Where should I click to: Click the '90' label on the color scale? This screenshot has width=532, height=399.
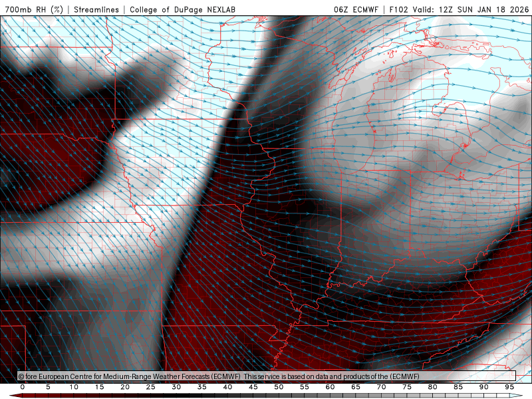484,387
